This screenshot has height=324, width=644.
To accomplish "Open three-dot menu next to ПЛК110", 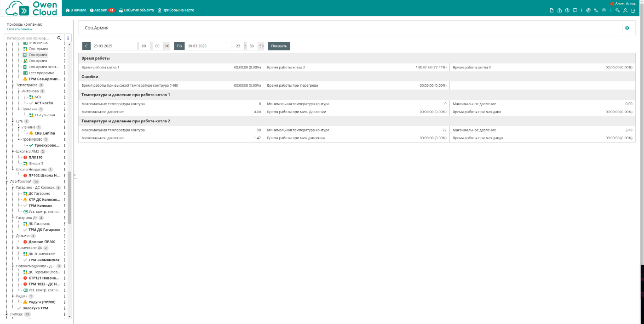I will [x=65, y=158].
